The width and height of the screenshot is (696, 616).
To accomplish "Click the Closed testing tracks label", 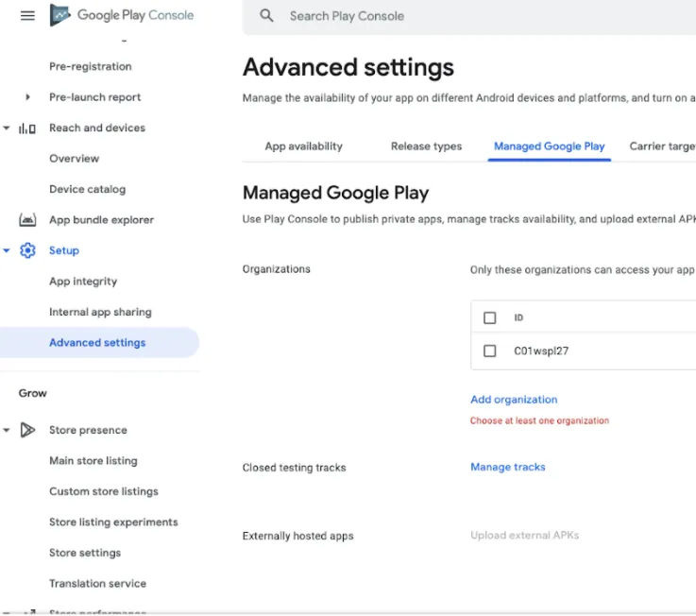I will [x=294, y=468].
